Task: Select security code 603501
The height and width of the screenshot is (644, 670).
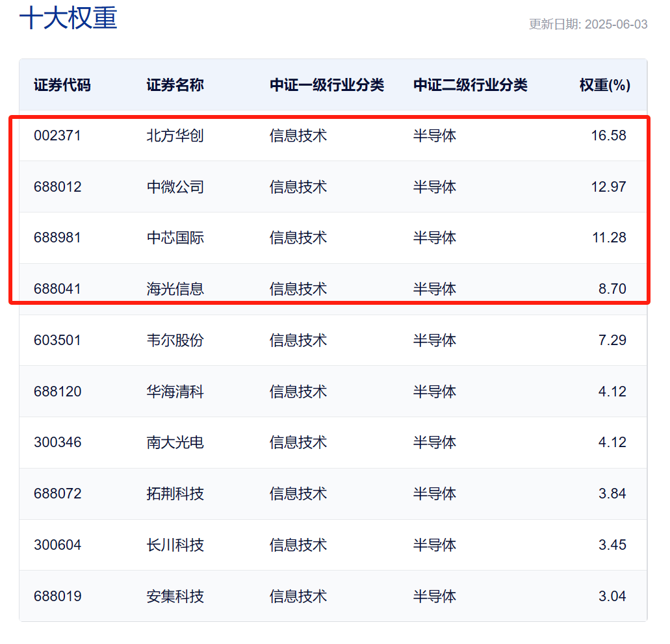Action: 57,340
